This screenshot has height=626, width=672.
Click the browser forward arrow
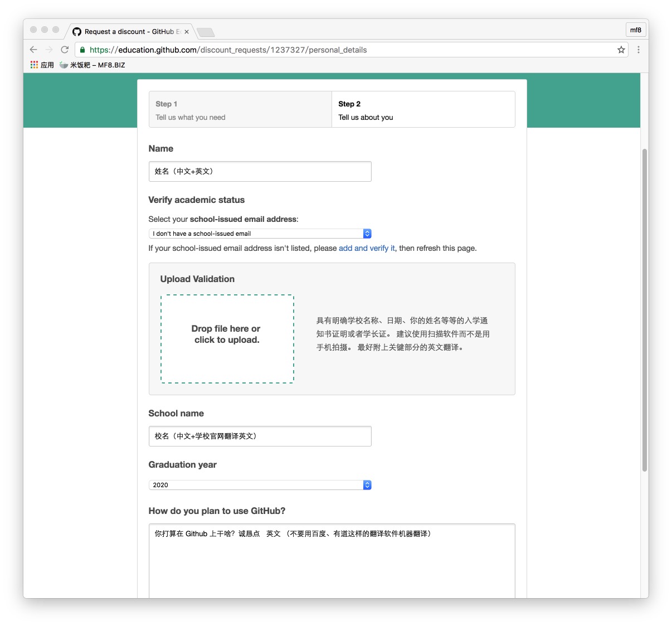tap(49, 50)
